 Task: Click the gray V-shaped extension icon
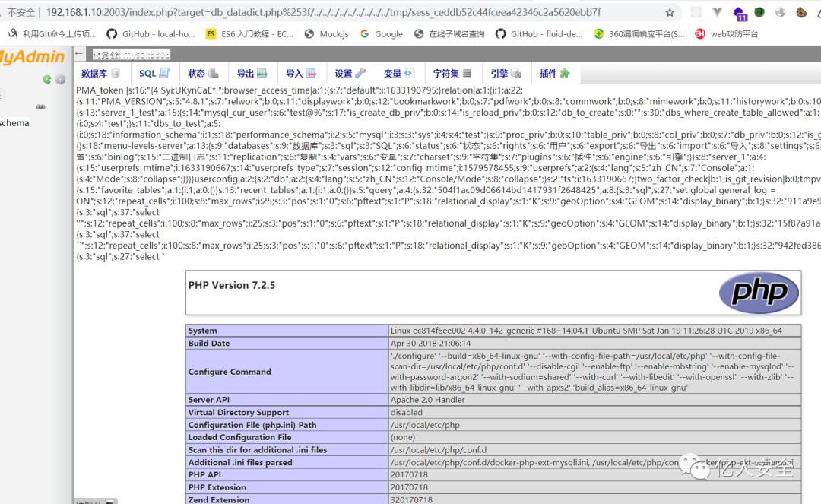click(x=718, y=13)
